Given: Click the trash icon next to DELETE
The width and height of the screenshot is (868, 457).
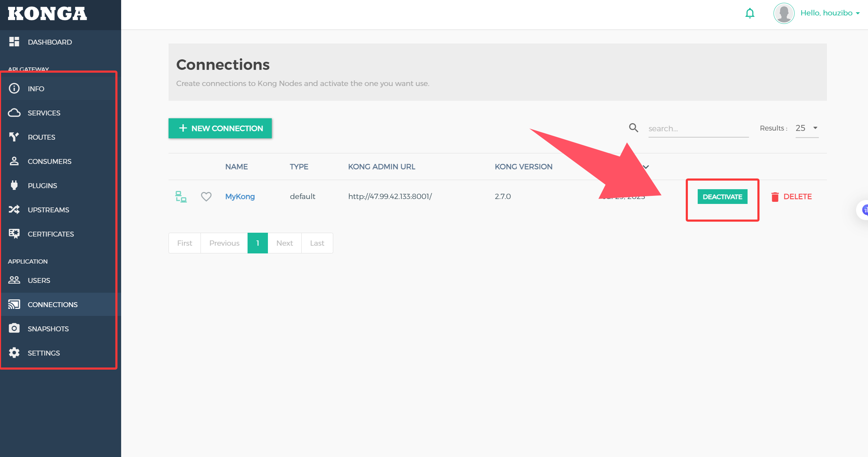Looking at the screenshot, I should tap(775, 197).
